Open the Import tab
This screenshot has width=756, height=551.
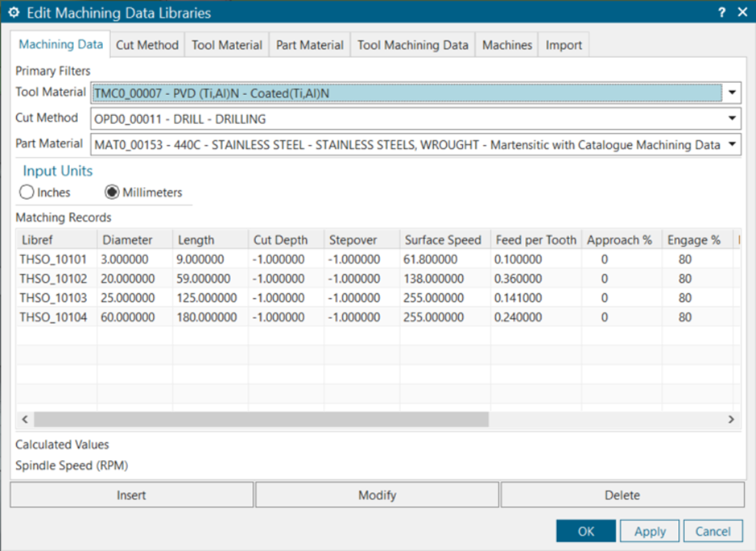pyautogui.click(x=564, y=45)
